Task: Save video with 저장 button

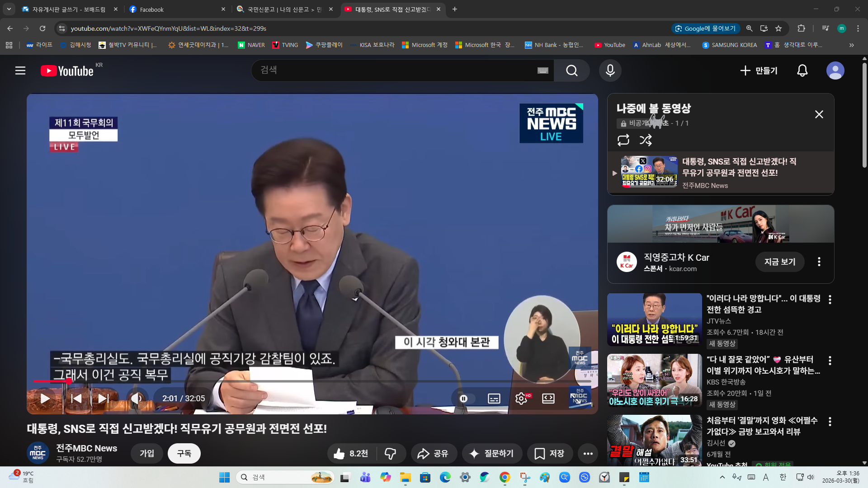Action: (x=550, y=453)
